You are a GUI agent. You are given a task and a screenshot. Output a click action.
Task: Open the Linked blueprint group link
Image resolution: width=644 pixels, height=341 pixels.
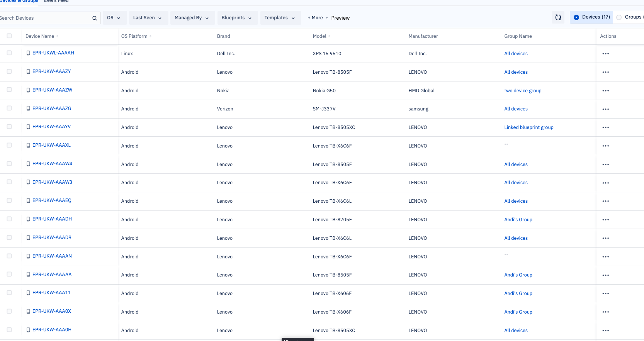coord(528,127)
